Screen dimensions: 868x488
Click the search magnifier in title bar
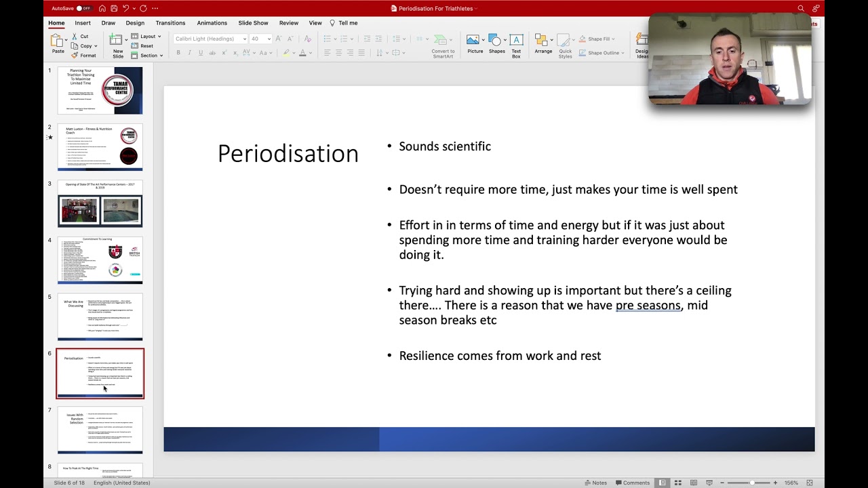tap(801, 8)
